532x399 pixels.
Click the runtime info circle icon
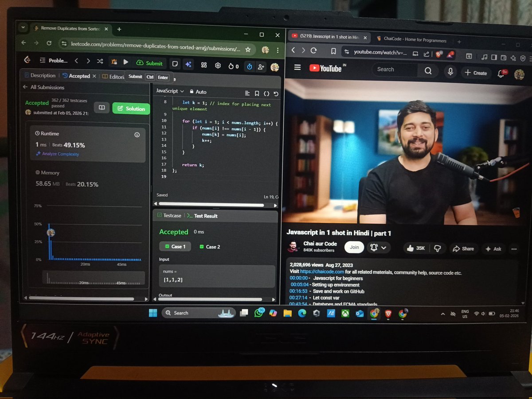pos(137,135)
